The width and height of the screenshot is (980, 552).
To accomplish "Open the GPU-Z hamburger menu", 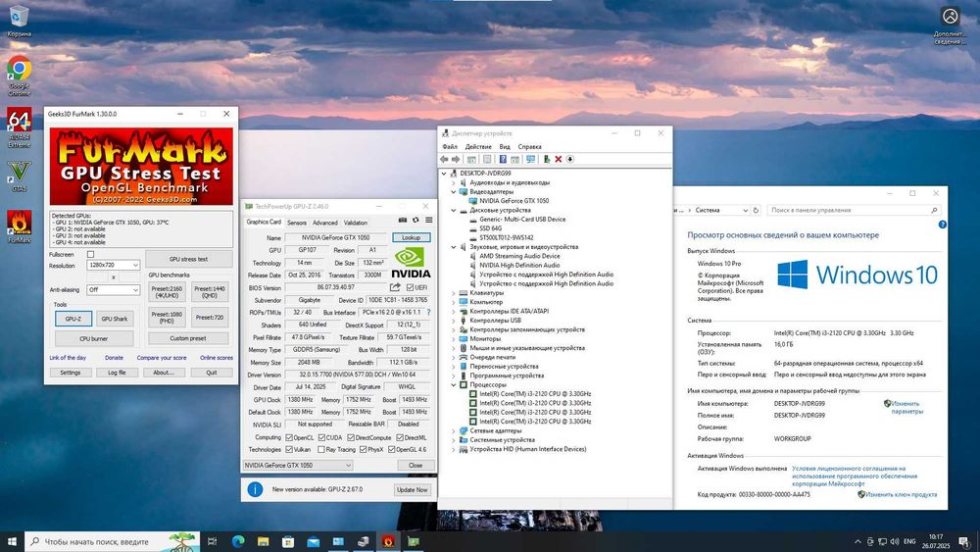I will point(429,220).
